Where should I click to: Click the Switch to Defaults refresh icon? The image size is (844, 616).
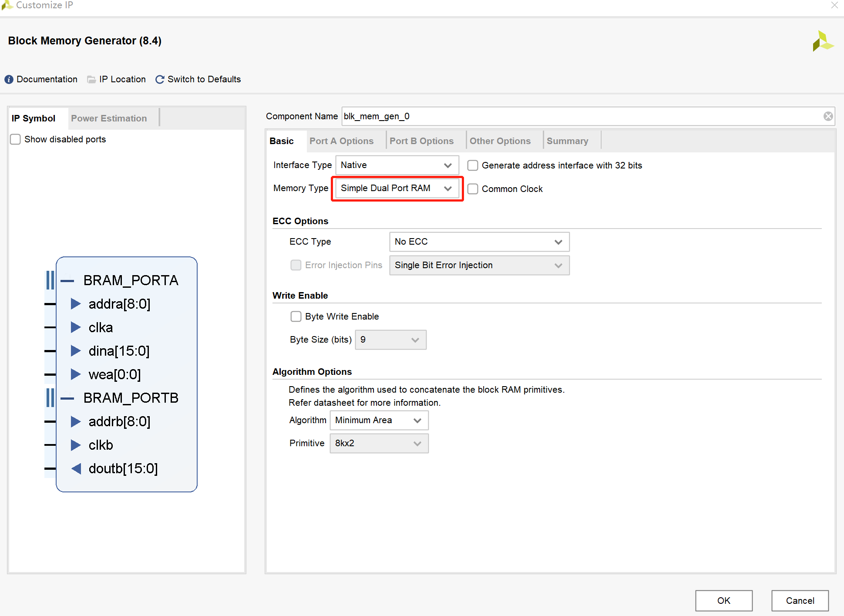tap(160, 79)
